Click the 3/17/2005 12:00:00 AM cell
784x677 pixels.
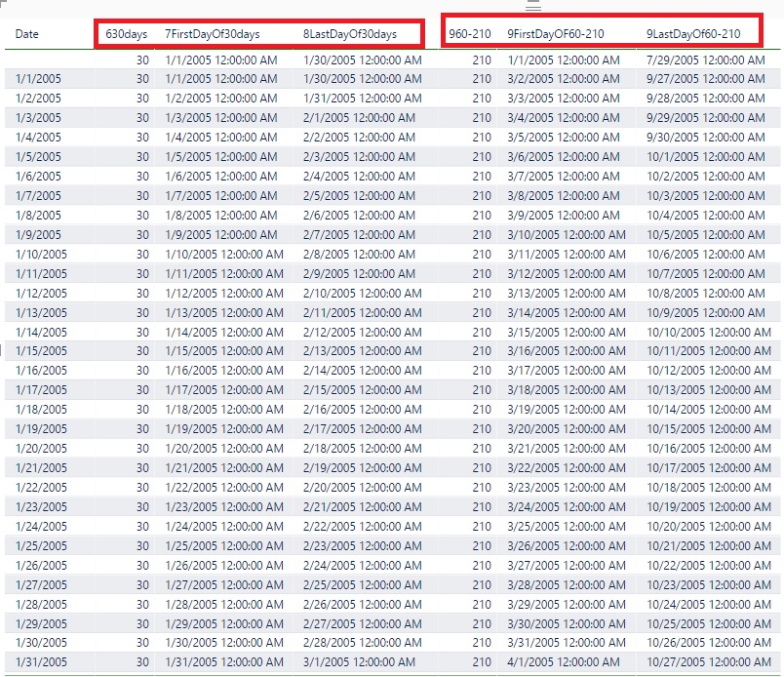[x=567, y=371]
